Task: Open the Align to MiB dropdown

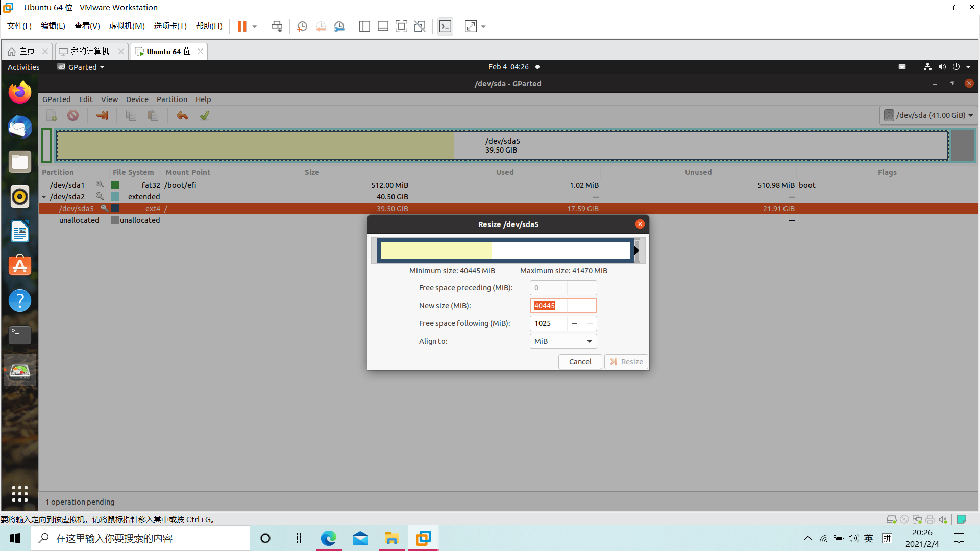Action: (x=563, y=341)
